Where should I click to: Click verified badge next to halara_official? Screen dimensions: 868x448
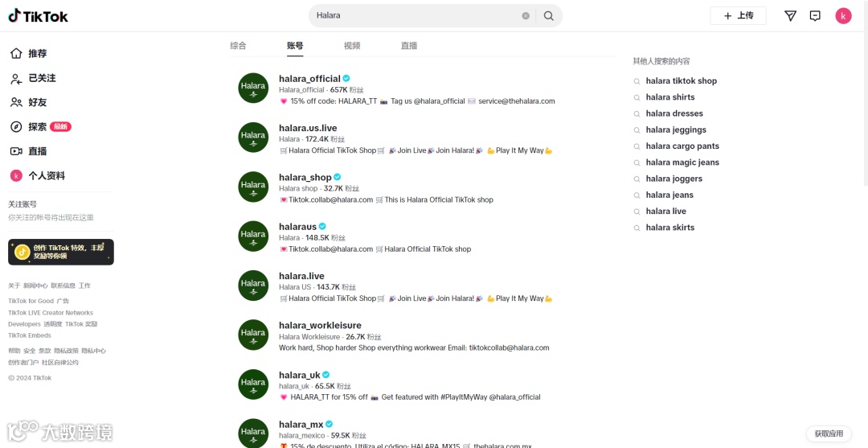(x=346, y=78)
